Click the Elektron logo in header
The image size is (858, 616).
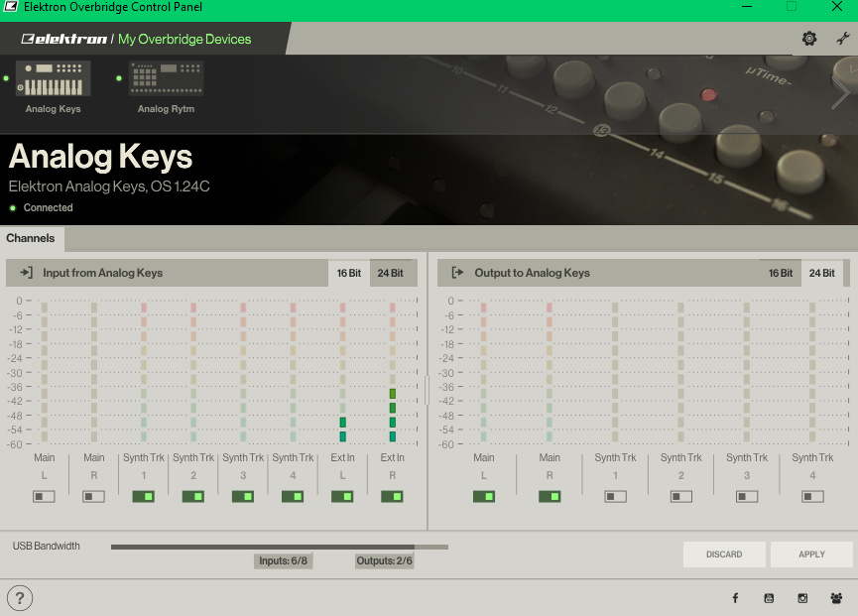[x=63, y=40]
